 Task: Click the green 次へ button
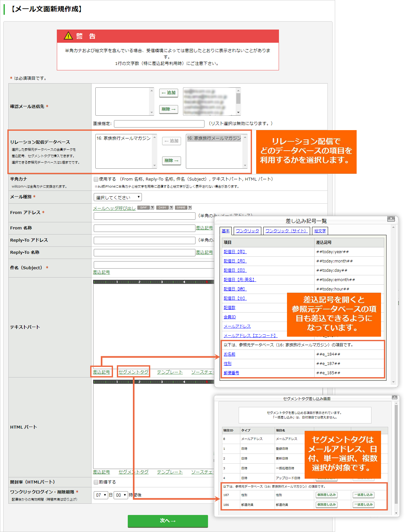pyautogui.click(x=168, y=521)
